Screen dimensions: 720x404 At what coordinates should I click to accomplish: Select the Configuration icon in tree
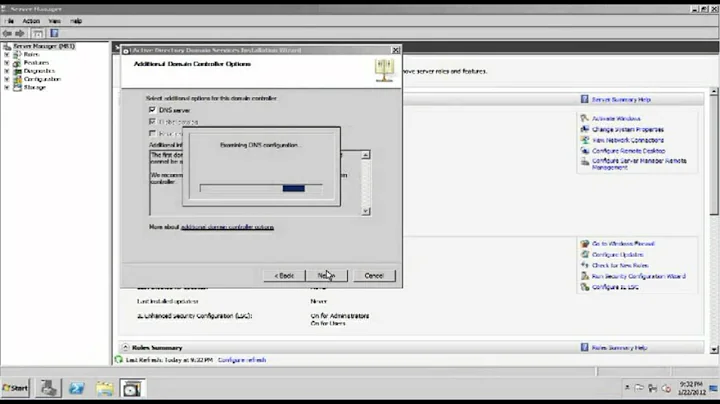17,79
